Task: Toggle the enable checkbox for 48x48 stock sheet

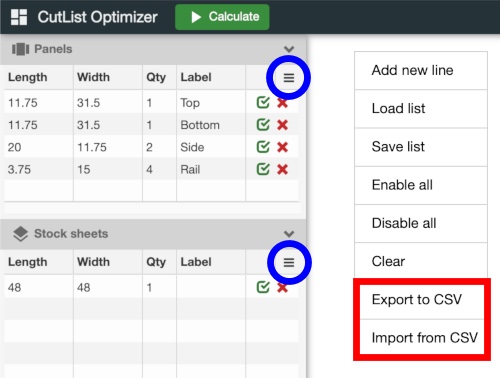Action: pos(263,287)
